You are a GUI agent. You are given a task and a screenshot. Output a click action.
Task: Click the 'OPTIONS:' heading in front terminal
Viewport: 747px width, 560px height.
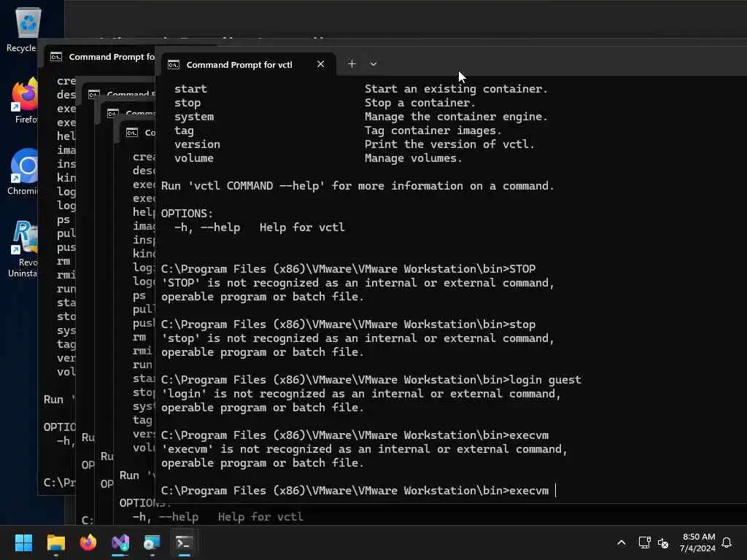click(187, 214)
